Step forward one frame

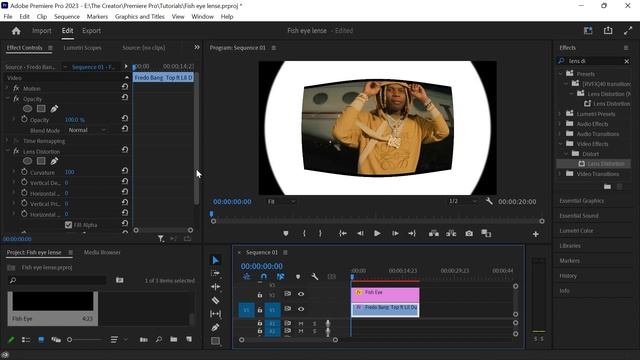(395, 233)
